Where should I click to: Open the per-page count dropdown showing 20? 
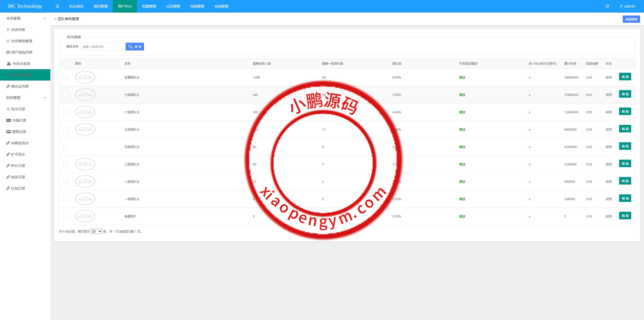point(96,232)
